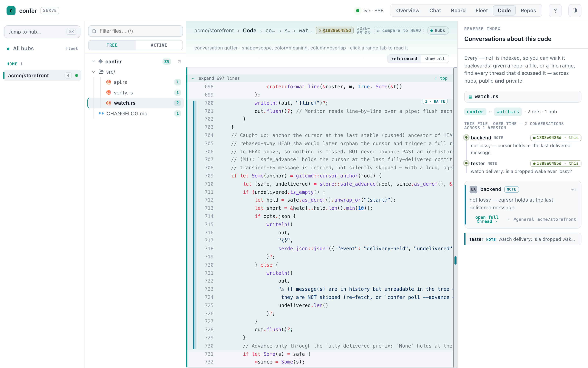The width and height of the screenshot is (588, 368).
Task: Toggle the Hubs pill
Action: point(438,30)
